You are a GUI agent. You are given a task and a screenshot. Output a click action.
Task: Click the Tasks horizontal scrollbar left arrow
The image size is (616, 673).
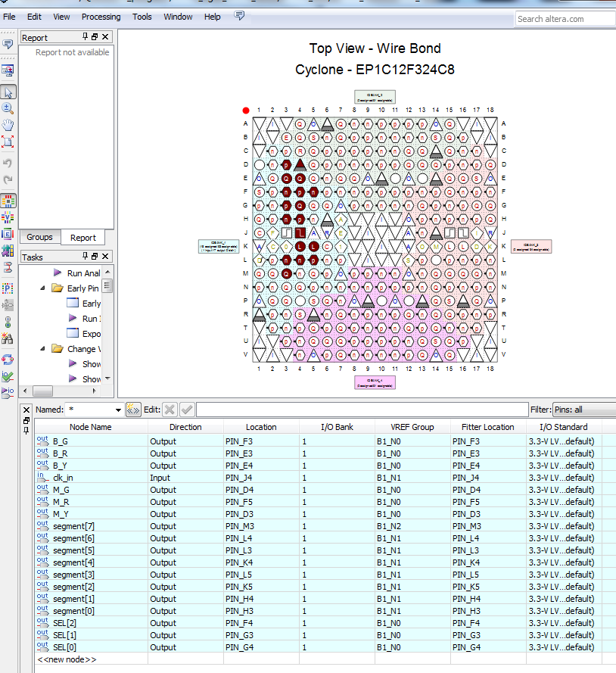25,391
